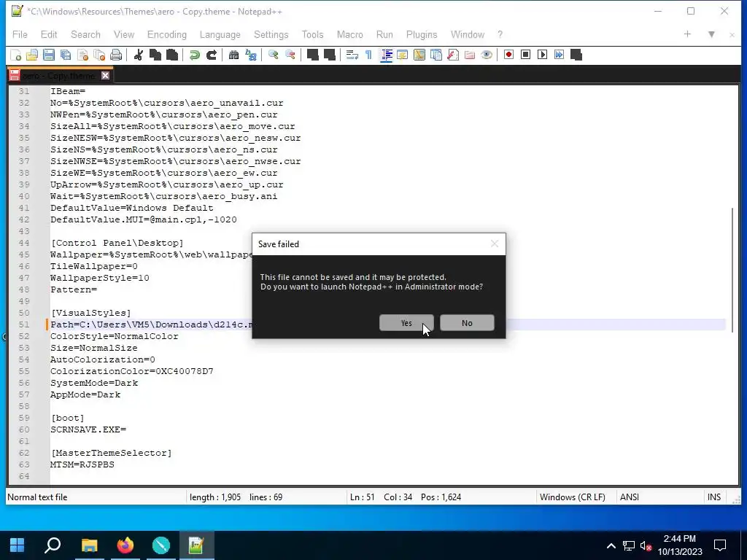Expand the document list dropdown arrow
The height and width of the screenshot is (560, 747).
point(711,34)
